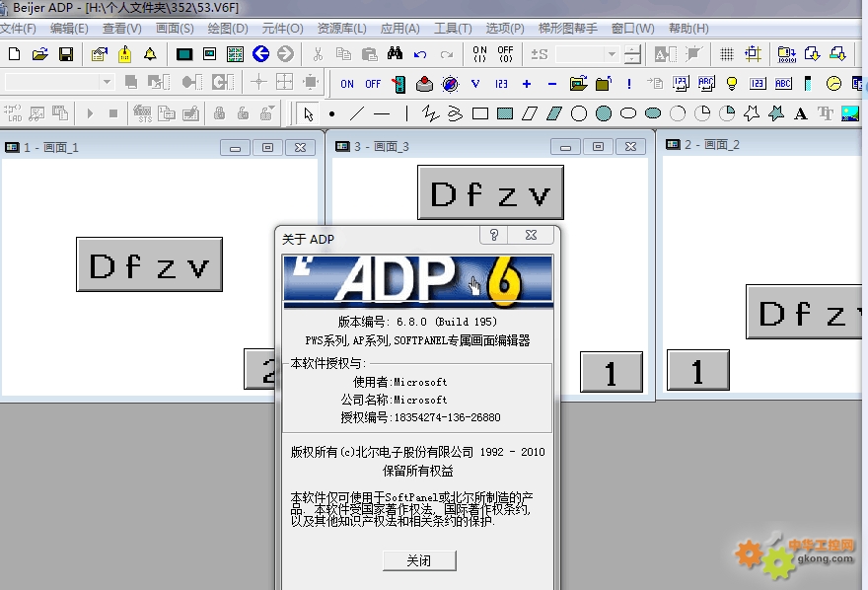The width and height of the screenshot is (868, 590).
Task: Click the New file icon
Action: 15,53
